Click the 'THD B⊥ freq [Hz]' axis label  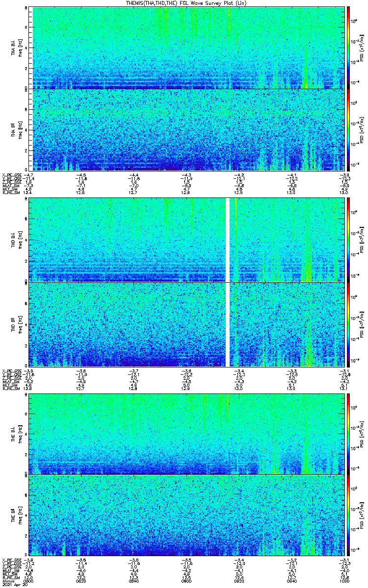click(x=17, y=240)
